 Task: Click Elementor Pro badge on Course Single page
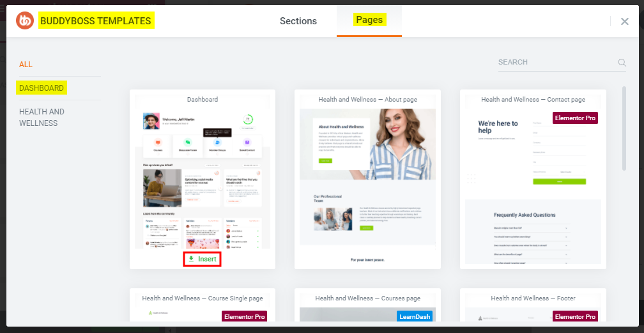[244, 316]
